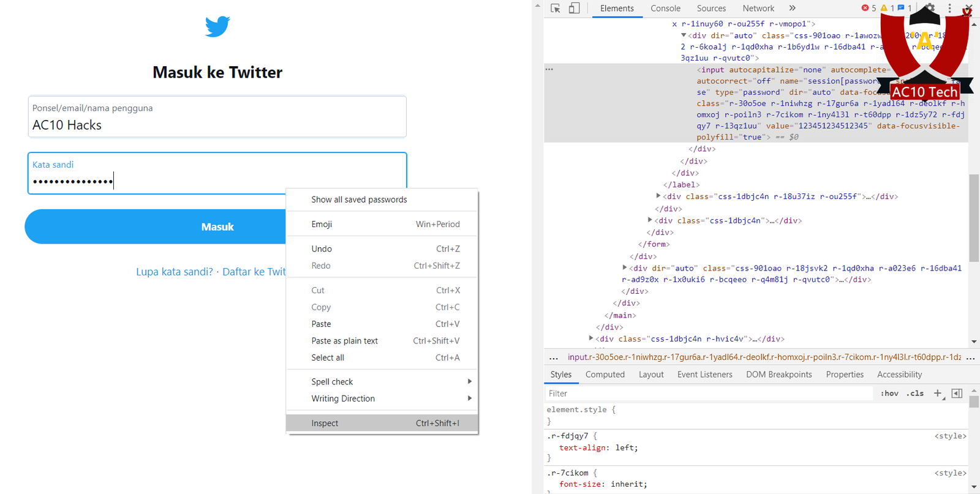Show more DevTools tabs with the double chevron
The image size is (980, 494).
coord(792,9)
